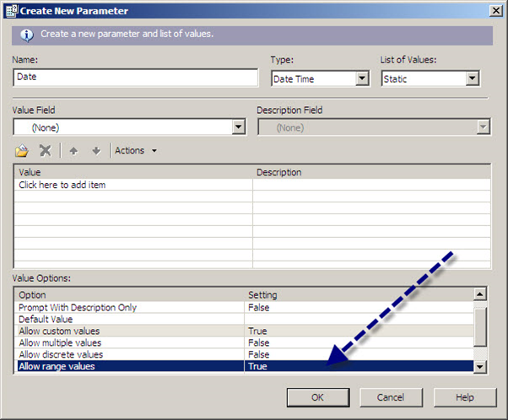Toggle the Allow discrete values setting
Image resolution: width=508 pixels, height=420 pixels.
tap(359, 355)
